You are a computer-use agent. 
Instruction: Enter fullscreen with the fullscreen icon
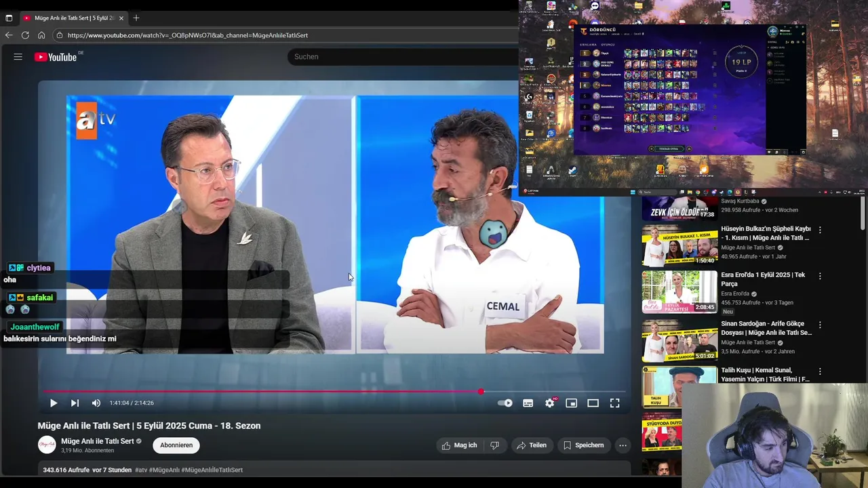[x=615, y=403]
